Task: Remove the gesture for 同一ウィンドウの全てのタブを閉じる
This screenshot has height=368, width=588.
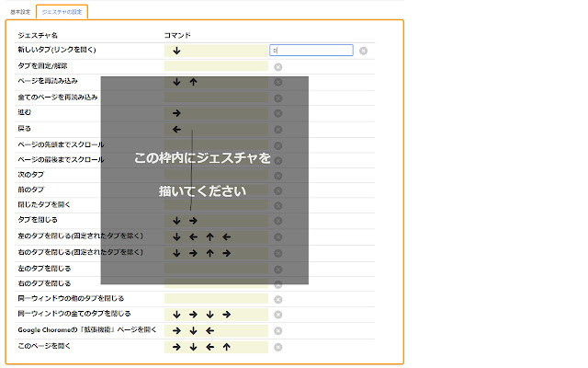Action: pos(277,315)
